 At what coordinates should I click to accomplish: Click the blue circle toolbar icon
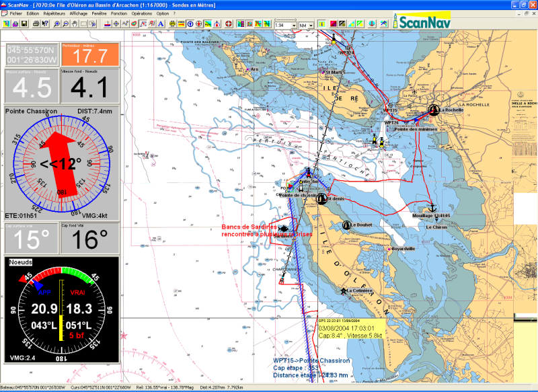190,24
